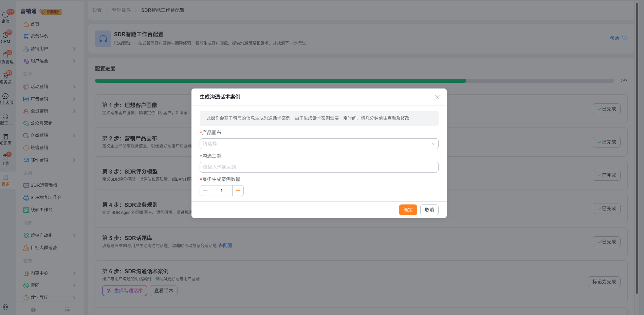Click the 旗舰版 badge beside 营销通
This screenshot has width=644, height=315.
click(51, 12)
